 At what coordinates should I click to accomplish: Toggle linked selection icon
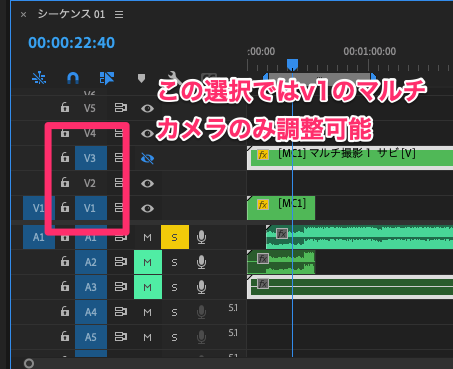click(x=107, y=78)
